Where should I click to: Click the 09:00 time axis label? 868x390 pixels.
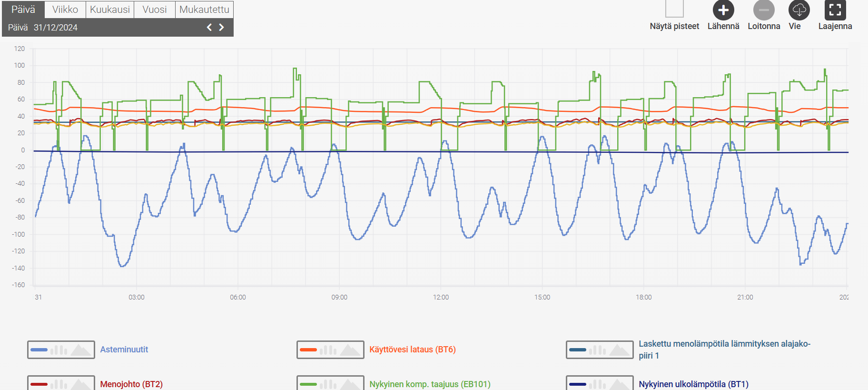point(339,297)
